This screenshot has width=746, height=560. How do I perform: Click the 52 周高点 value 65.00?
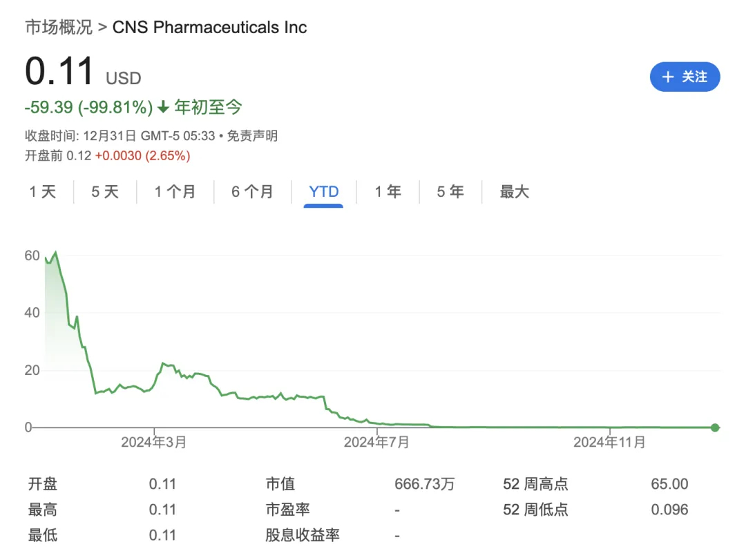(x=669, y=485)
